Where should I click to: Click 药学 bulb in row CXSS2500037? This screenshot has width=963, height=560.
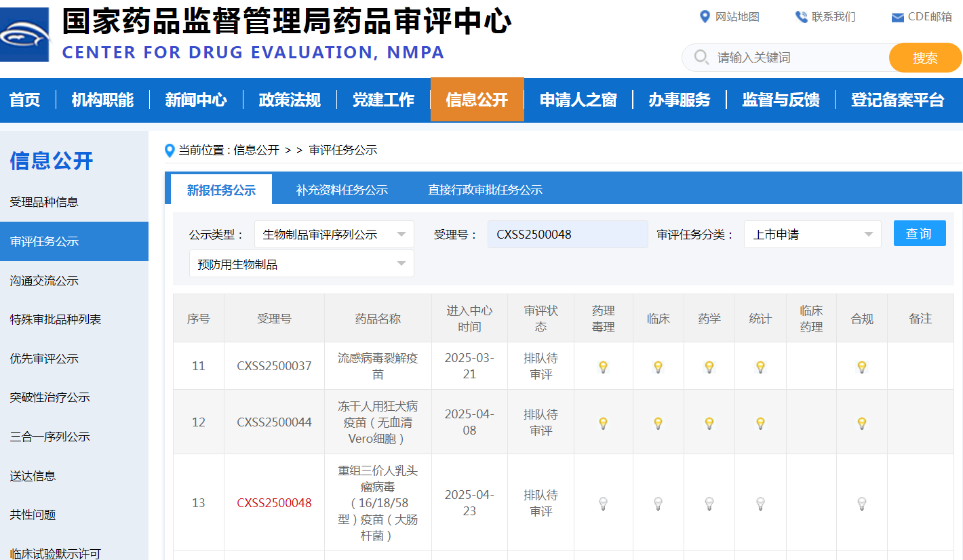709,367
